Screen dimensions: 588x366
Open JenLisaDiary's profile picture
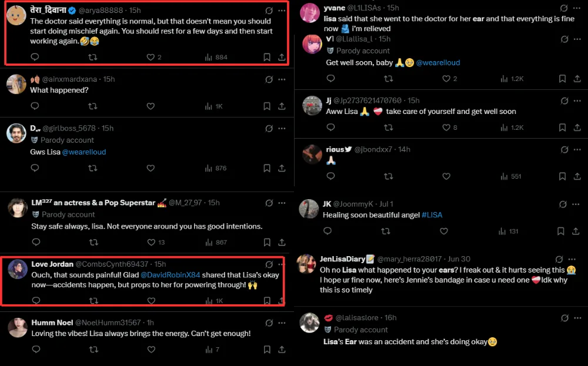[x=307, y=264]
